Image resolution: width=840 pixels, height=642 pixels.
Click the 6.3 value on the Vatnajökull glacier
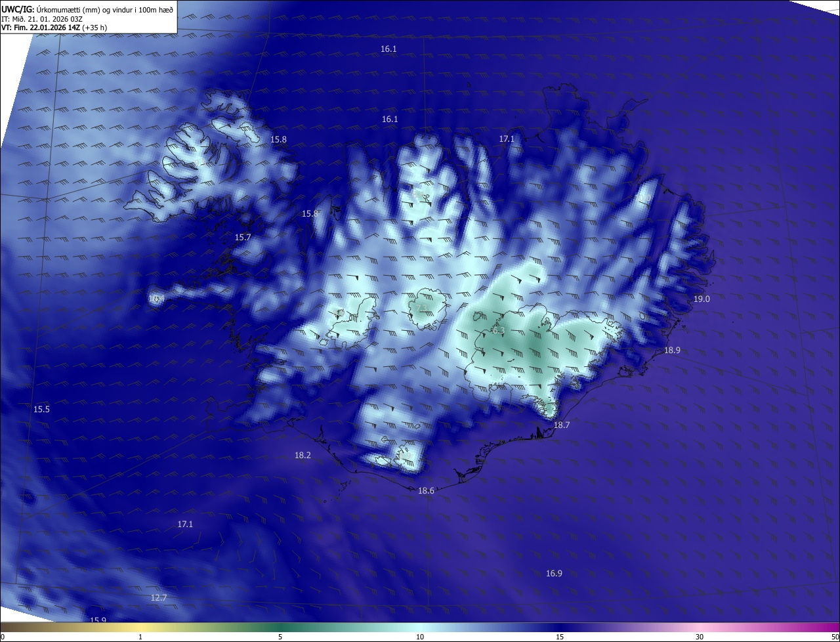tap(498, 330)
